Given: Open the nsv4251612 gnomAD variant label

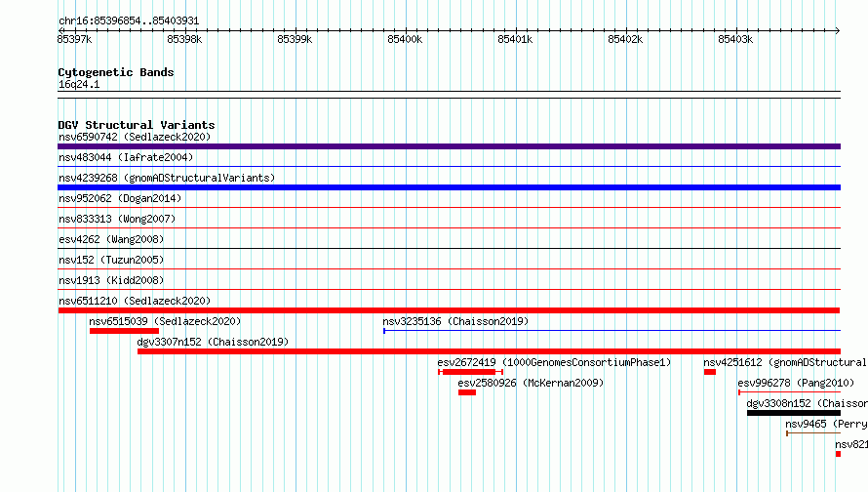Looking at the screenshot, I should click(785, 362).
